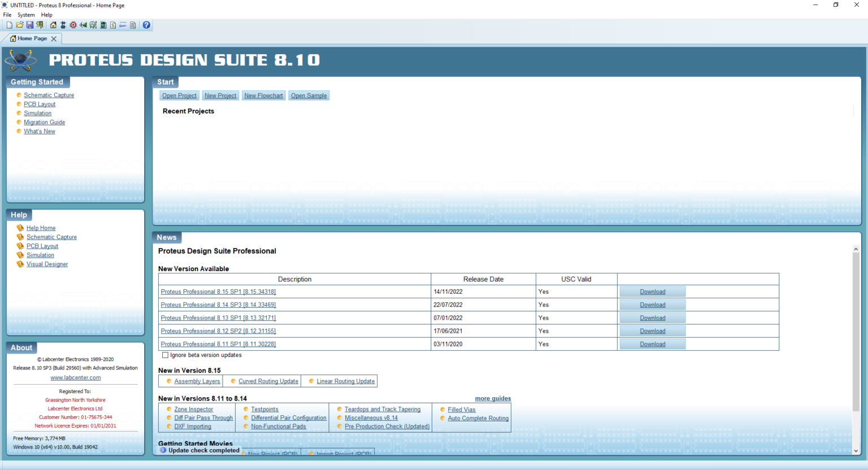Download Proteus Professional 8.15 SP1
This screenshot has height=470, width=868.
(652, 291)
